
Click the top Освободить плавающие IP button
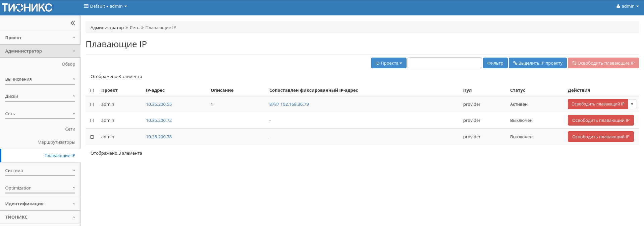click(603, 63)
